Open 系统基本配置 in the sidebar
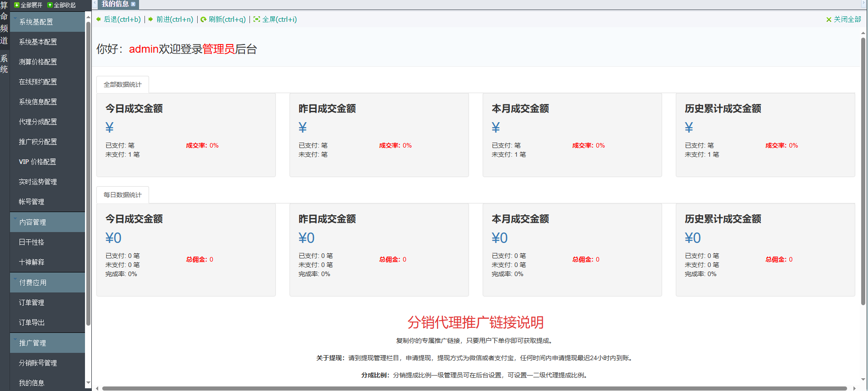 (x=47, y=42)
